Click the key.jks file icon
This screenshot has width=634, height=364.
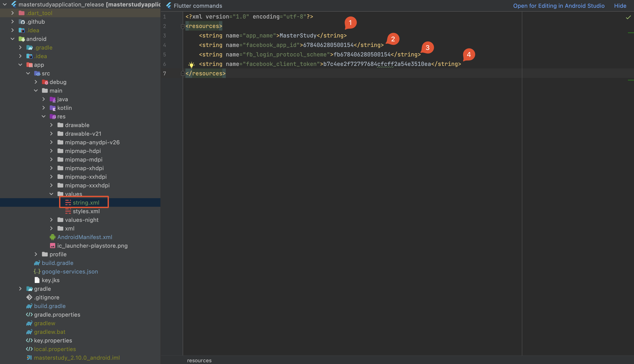pyautogui.click(x=37, y=280)
